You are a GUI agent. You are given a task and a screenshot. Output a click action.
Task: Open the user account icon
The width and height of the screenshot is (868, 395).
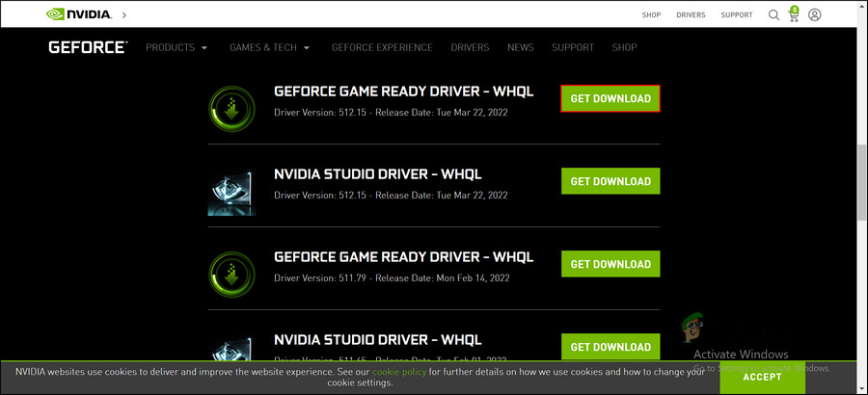click(814, 15)
